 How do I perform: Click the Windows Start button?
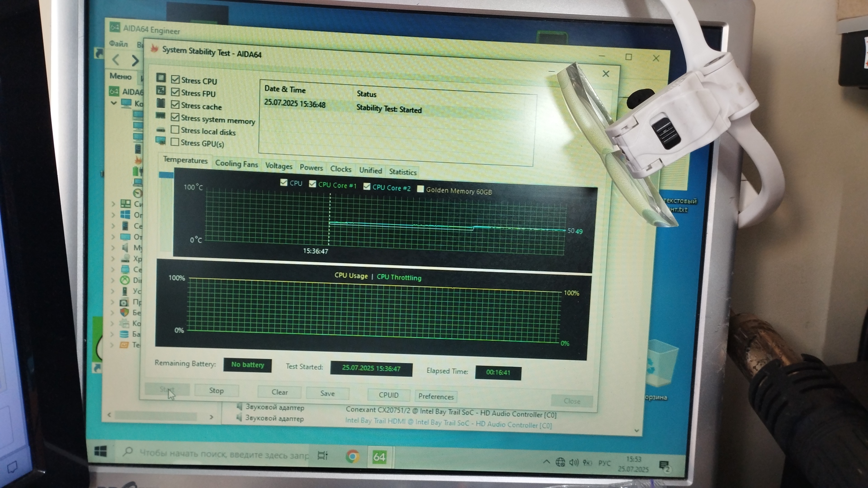click(100, 451)
